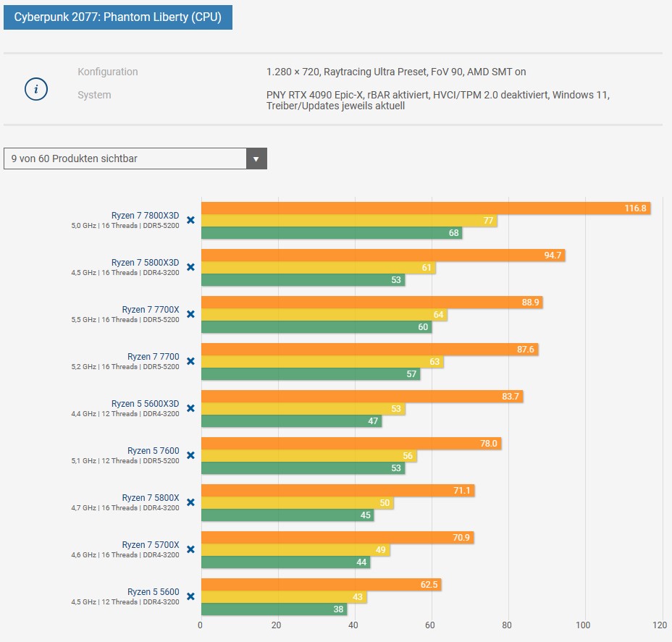
Task: Click the green 47 bar of 5600X3D
Action: pyautogui.click(x=291, y=421)
